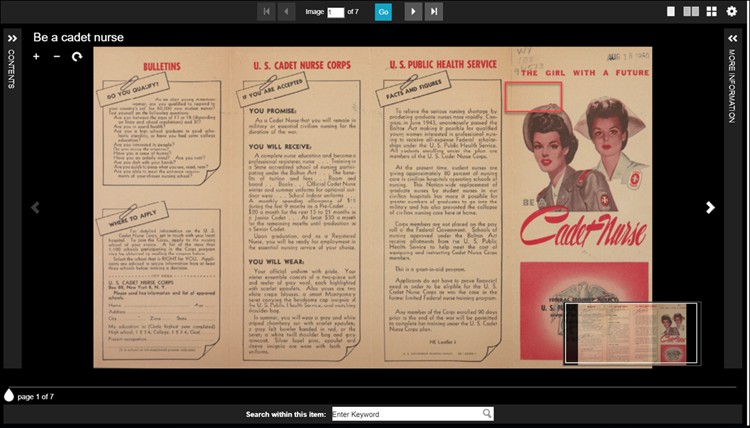Click the page position slider handle

click(x=9, y=395)
